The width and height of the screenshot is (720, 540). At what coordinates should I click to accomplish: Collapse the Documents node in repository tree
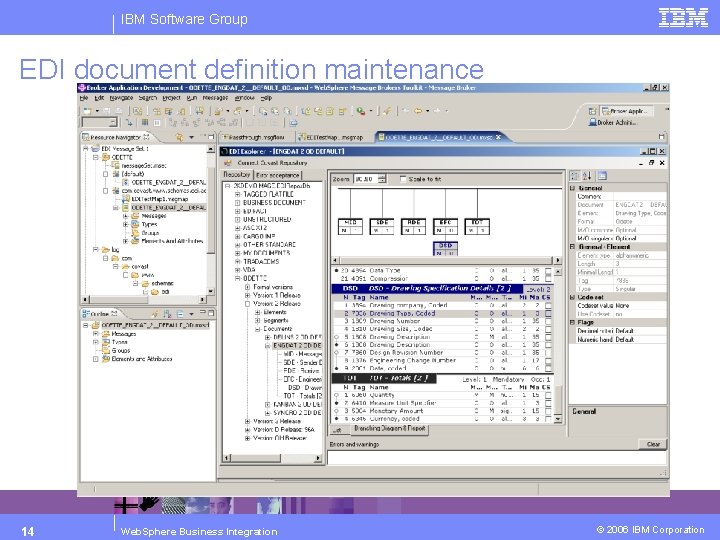pyautogui.click(x=258, y=329)
